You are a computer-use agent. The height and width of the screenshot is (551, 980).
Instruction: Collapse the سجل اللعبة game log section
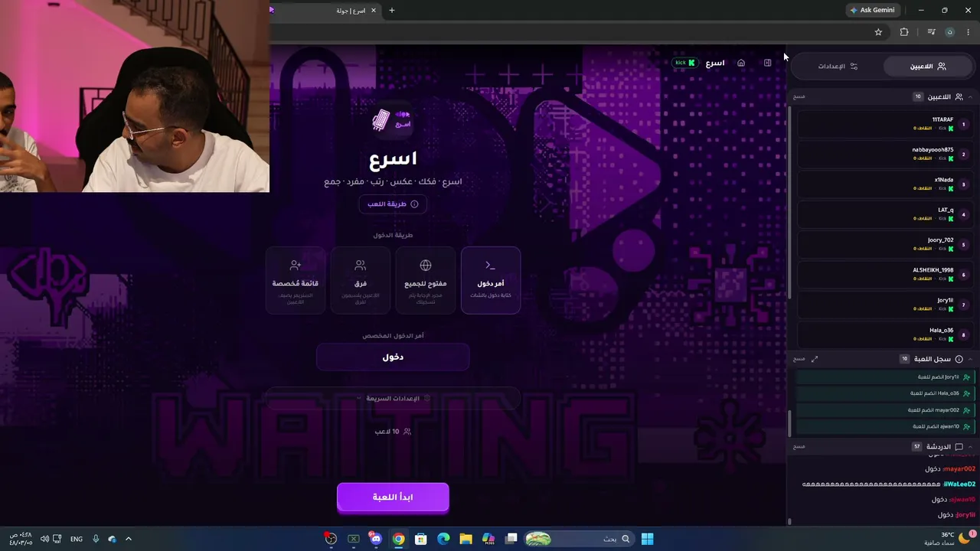970,359
